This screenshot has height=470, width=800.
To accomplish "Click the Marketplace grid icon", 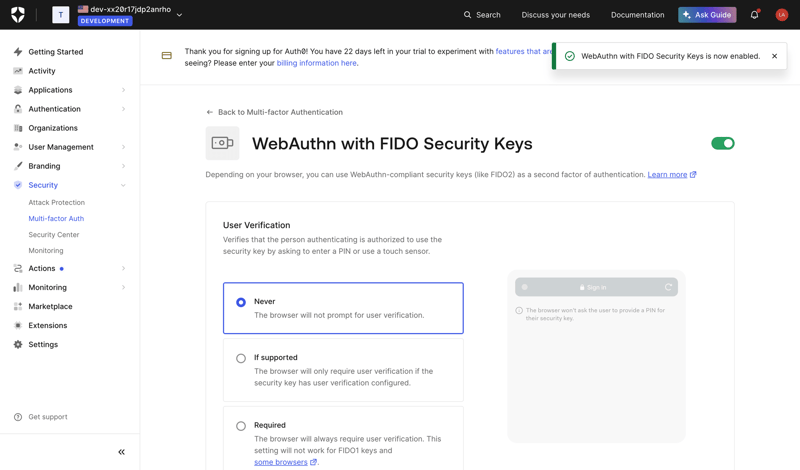I will [18, 306].
